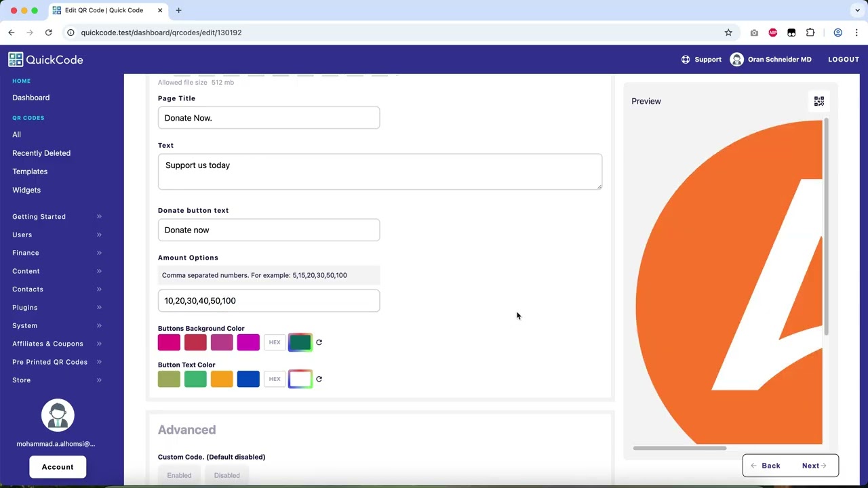Reset Buttons Background Color with refresh icon
This screenshot has height=488, width=868.
click(x=319, y=342)
